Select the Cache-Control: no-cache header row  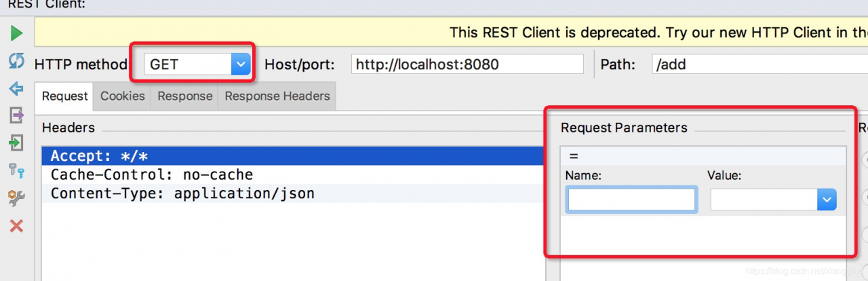click(x=293, y=174)
